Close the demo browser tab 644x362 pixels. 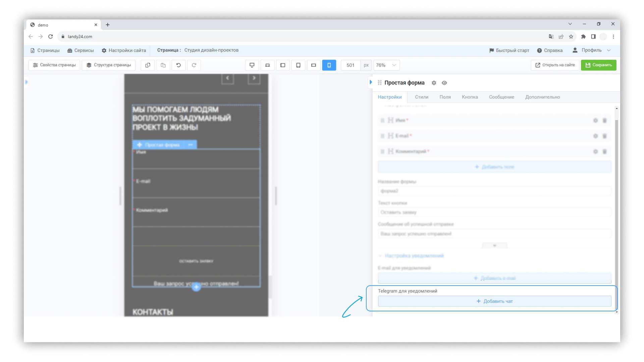pyautogui.click(x=96, y=25)
